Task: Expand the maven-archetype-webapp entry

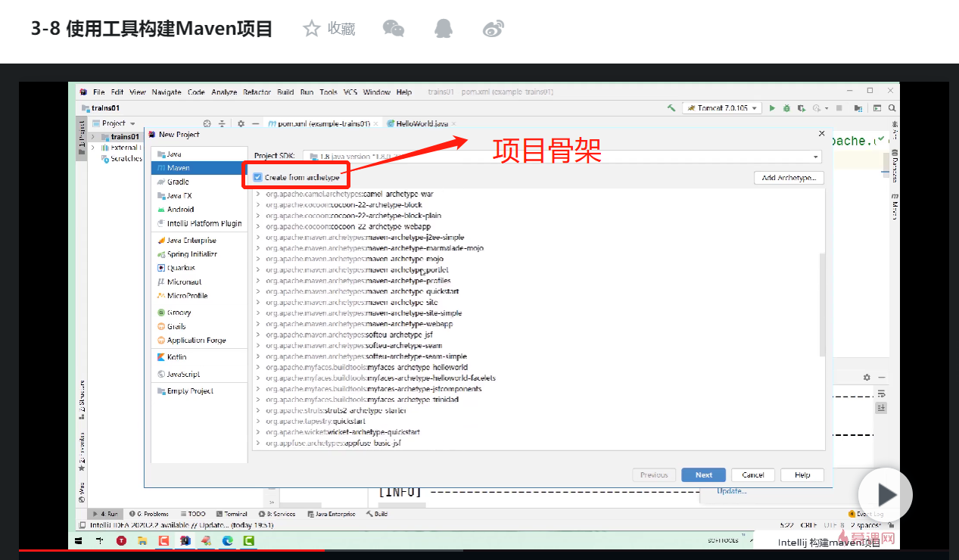Action: tap(258, 324)
